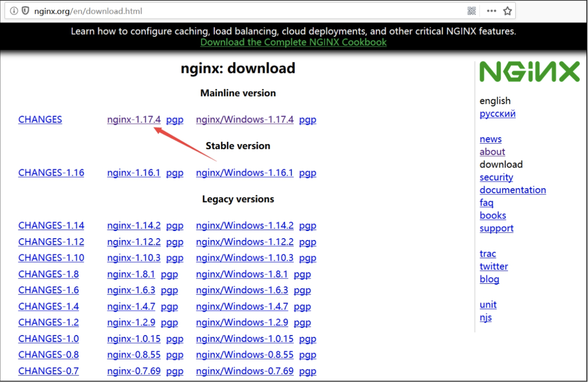Download nginx-1.10.3
The image size is (588, 382).
coord(134,258)
